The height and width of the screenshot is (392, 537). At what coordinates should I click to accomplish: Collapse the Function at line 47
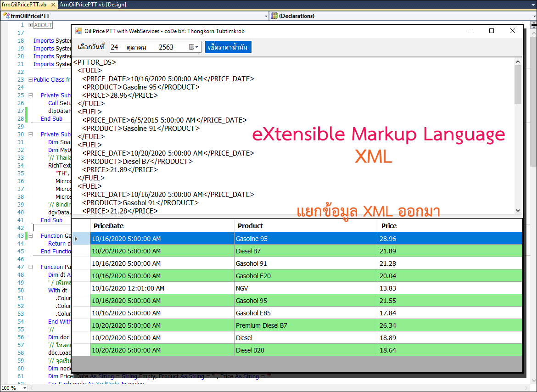coord(30,267)
